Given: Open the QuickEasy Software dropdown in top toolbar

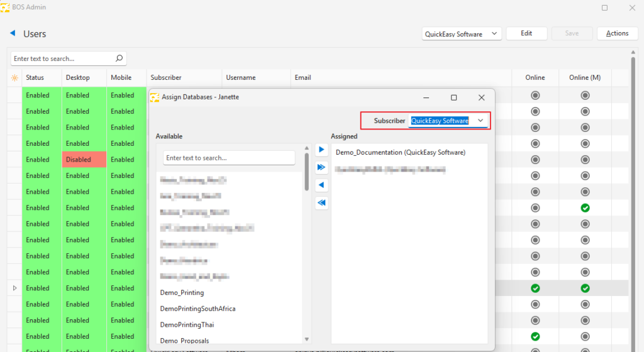Looking at the screenshot, I should pos(494,34).
